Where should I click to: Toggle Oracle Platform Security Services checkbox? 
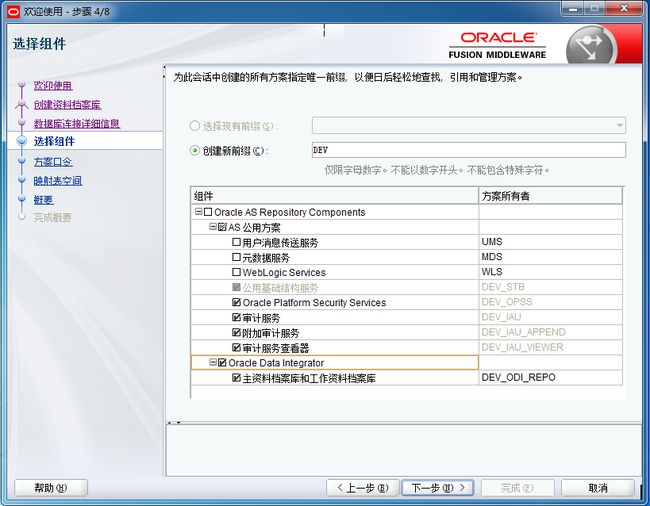pos(236,303)
